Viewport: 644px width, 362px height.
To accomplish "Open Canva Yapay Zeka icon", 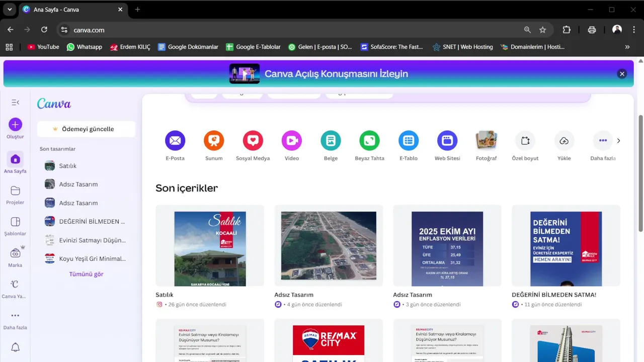I will (15, 284).
